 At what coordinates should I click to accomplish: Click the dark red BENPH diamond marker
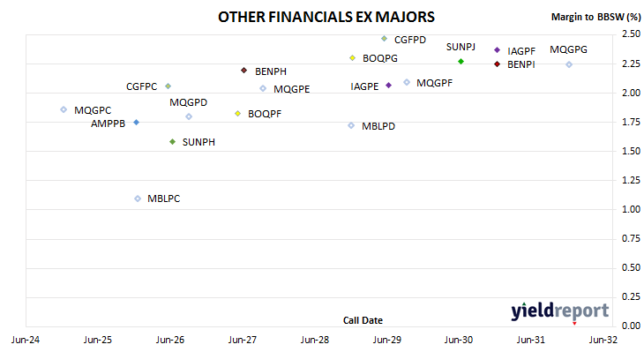244,71
